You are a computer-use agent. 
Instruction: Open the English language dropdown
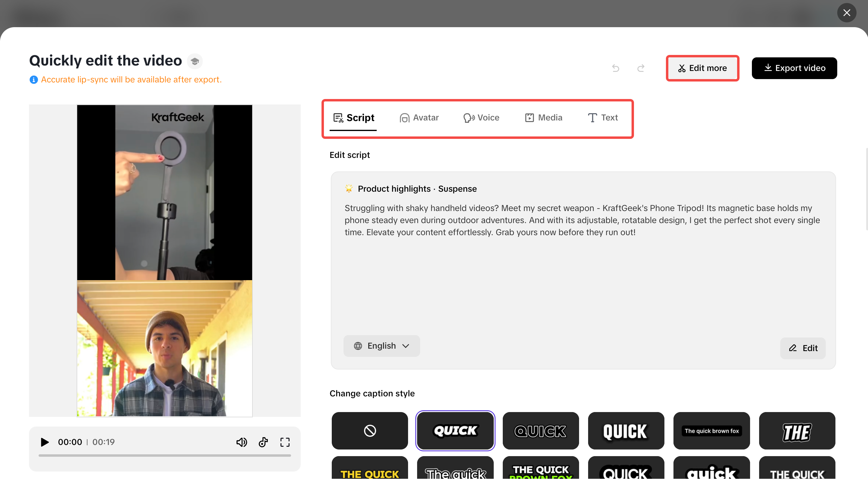click(x=382, y=346)
